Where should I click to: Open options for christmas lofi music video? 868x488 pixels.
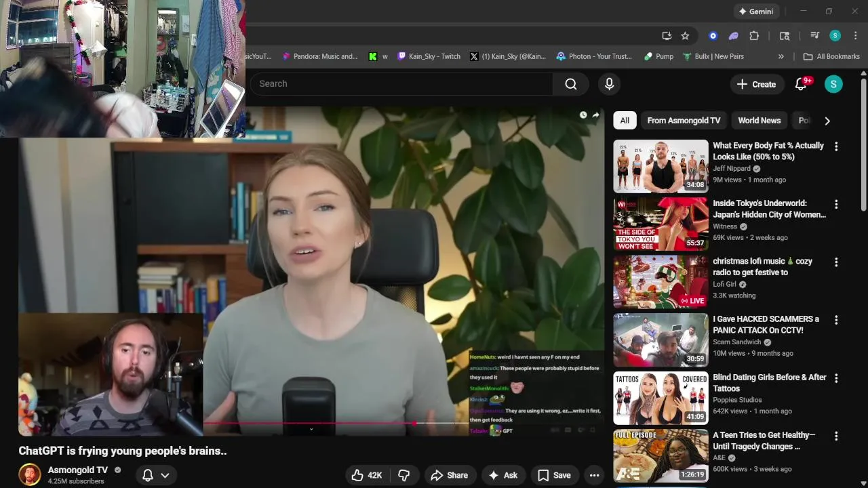[x=836, y=262]
